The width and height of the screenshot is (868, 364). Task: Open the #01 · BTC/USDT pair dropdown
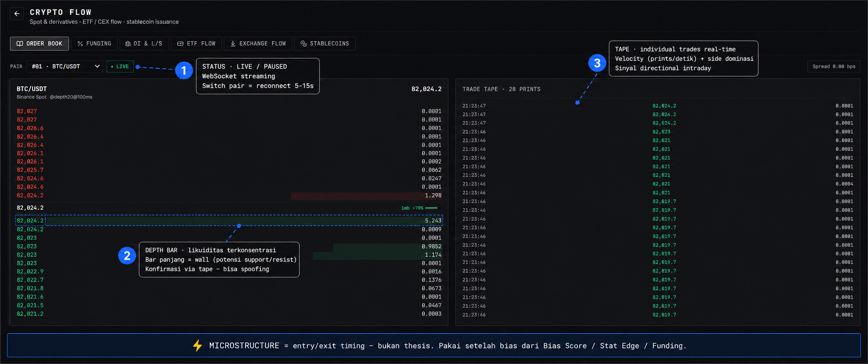(x=65, y=66)
